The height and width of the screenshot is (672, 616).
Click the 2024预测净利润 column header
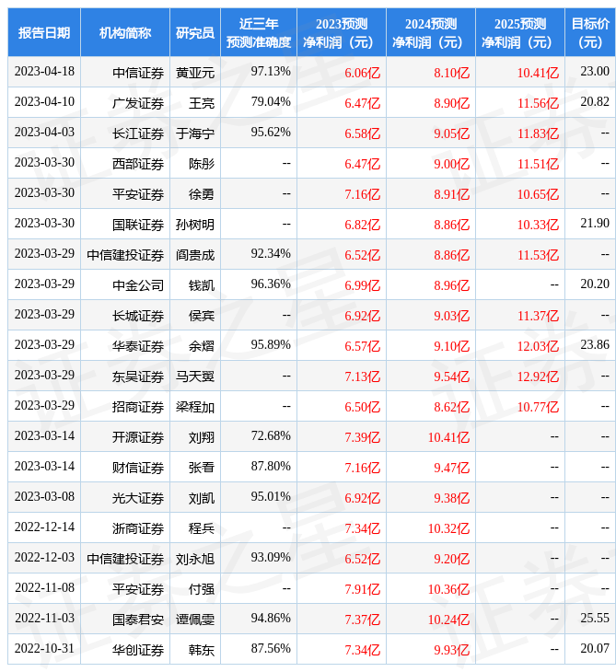click(x=431, y=32)
